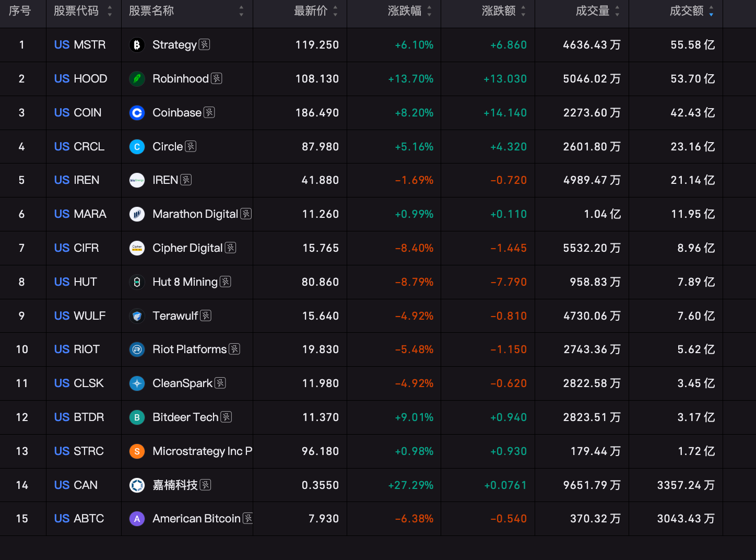This screenshot has width=756, height=560.
Task: Sort by 成交量 column arrows
Action: pyautogui.click(x=617, y=11)
